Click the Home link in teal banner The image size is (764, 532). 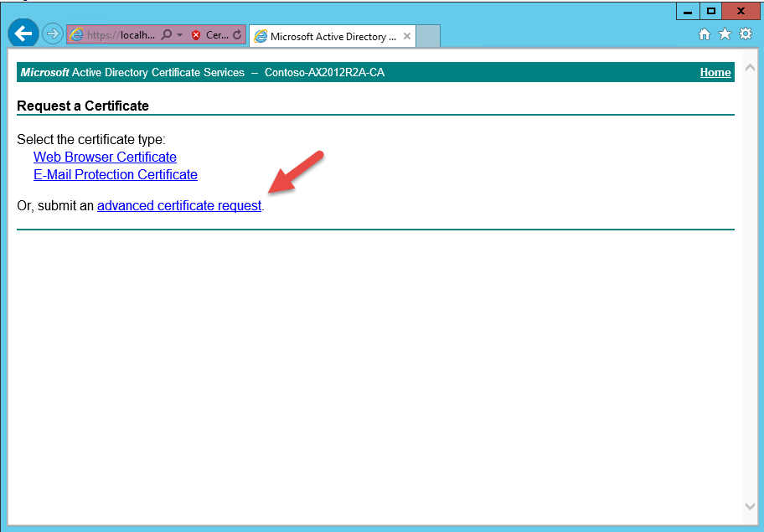point(715,72)
